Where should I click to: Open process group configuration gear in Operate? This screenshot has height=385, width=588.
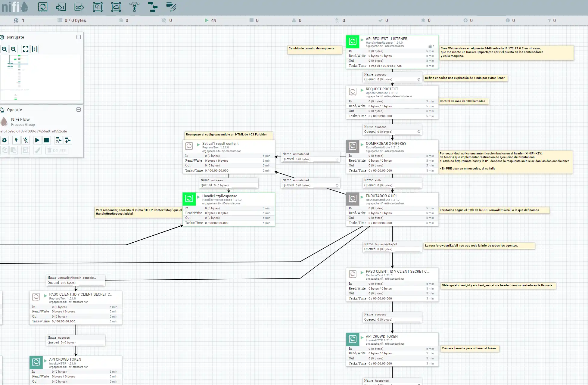4,140
